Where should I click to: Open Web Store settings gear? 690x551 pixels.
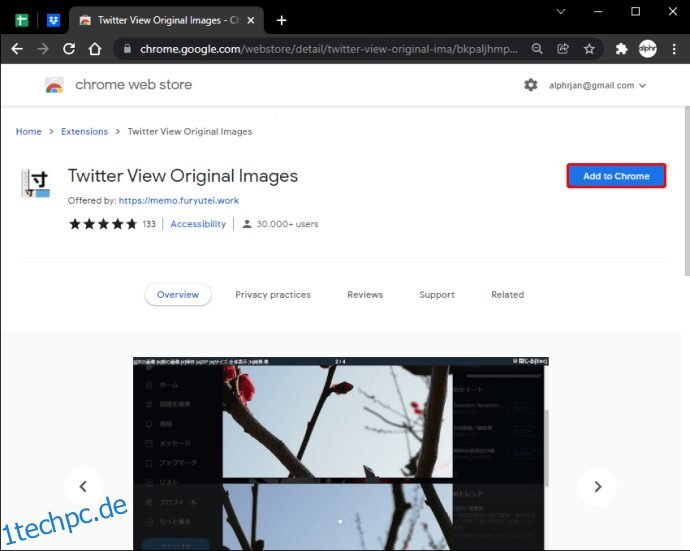click(x=531, y=85)
